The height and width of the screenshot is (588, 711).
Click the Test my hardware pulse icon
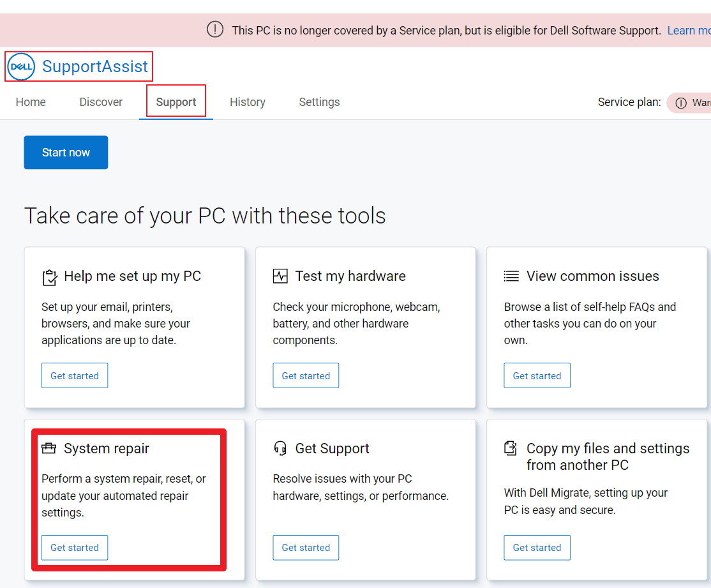pyautogui.click(x=280, y=276)
